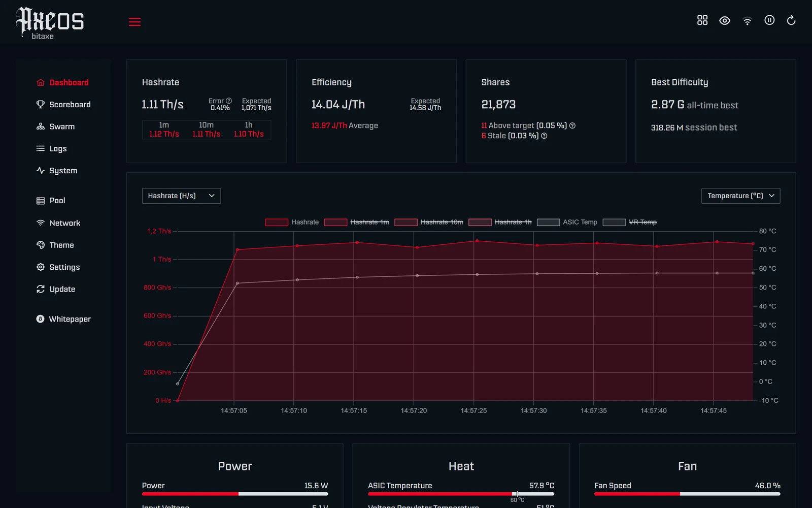Click the 1h hashrate value 1.10 Th/s
Viewport: 812px width, 508px height.
pos(249,134)
